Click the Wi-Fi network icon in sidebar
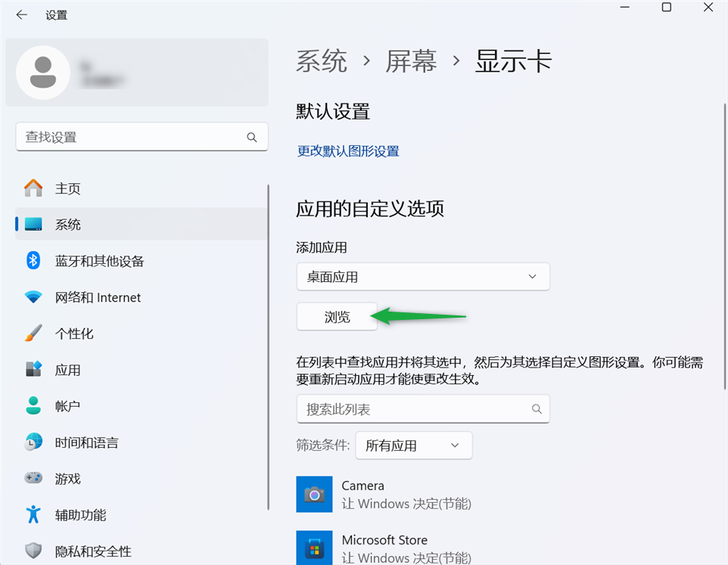 click(x=33, y=297)
